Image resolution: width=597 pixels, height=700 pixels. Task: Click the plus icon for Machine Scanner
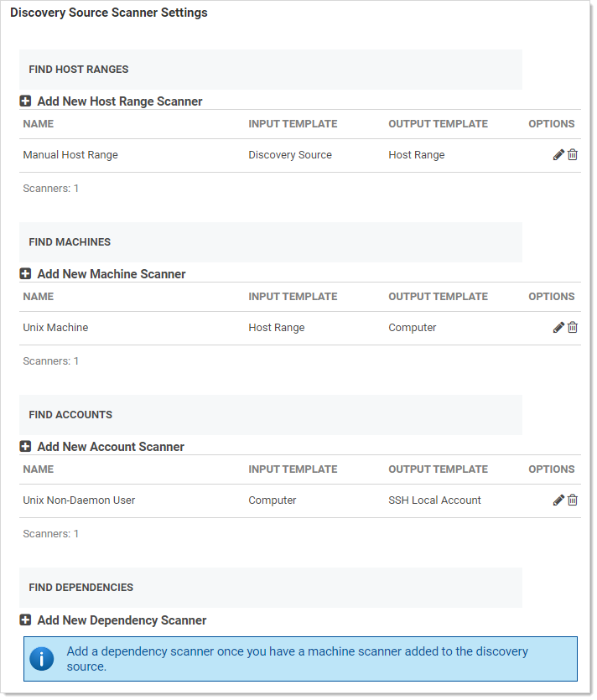pyautogui.click(x=25, y=274)
